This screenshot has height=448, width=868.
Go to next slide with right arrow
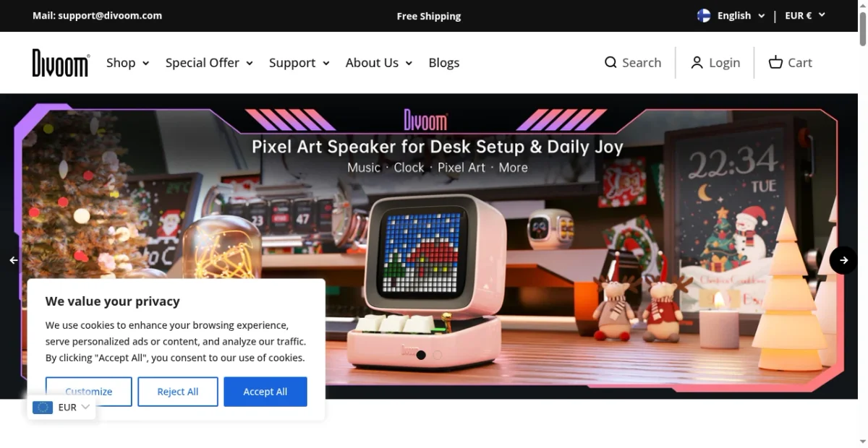(843, 260)
